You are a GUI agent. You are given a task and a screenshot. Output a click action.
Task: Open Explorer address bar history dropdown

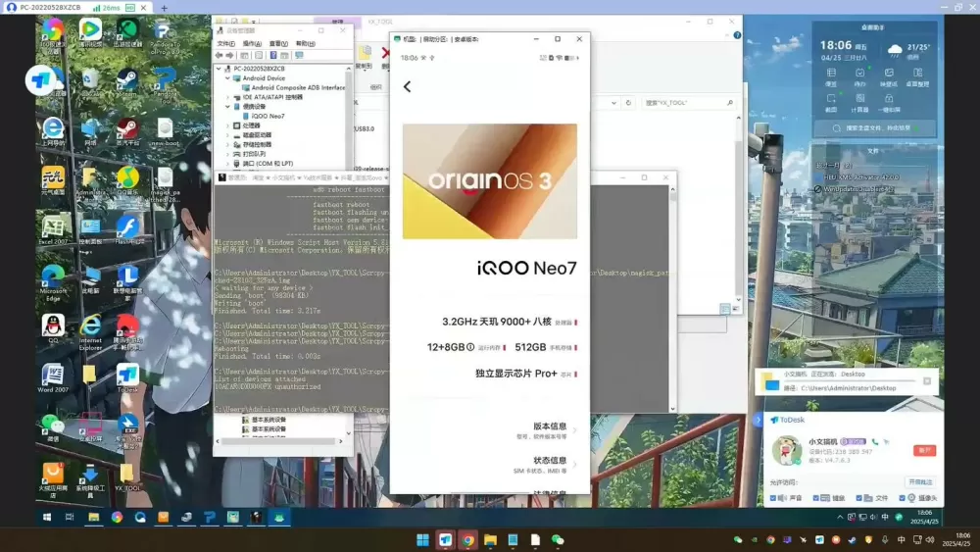[x=613, y=103]
